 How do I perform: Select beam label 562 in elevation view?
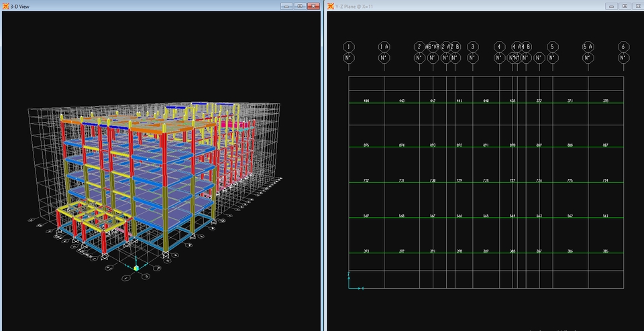pyautogui.click(x=570, y=216)
